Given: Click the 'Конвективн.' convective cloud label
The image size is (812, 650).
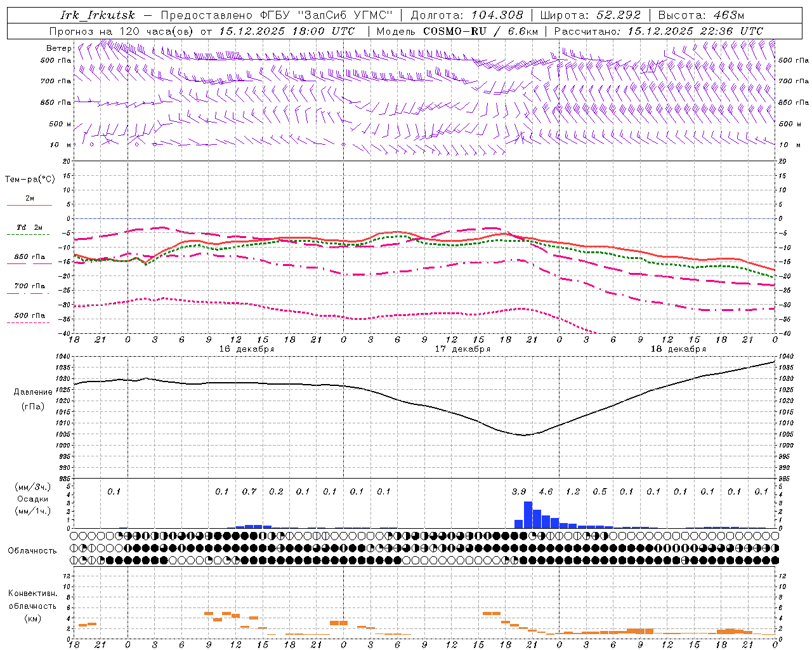Looking at the screenshot, I should [32, 594].
